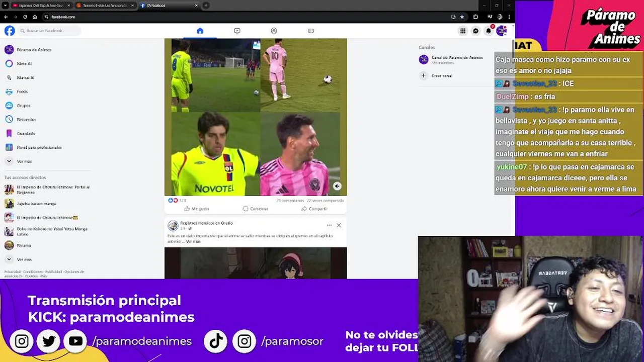
Task: Click Compartir on the Messi post
Action: click(x=314, y=209)
